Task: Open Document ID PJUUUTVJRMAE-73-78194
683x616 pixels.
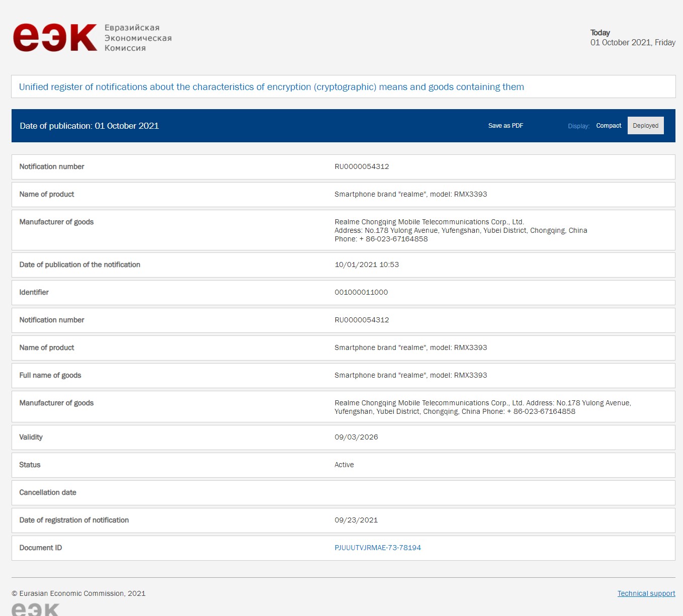Action: [378, 548]
